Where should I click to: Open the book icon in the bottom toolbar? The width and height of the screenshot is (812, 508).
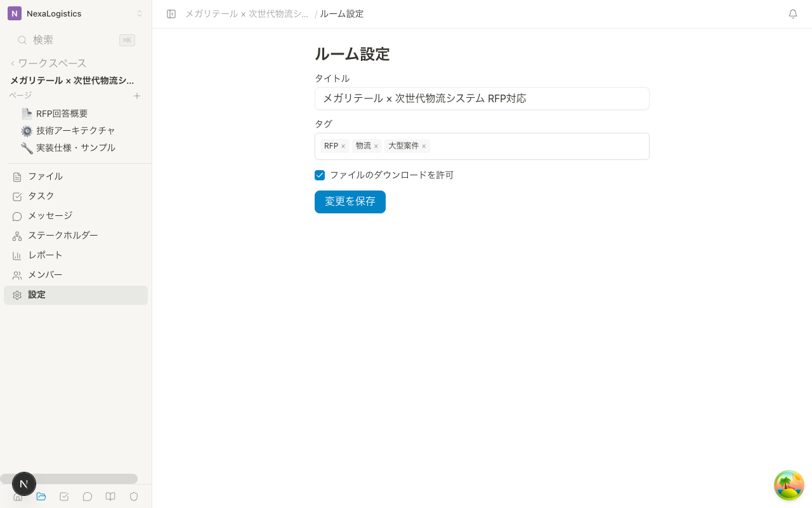[110, 497]
